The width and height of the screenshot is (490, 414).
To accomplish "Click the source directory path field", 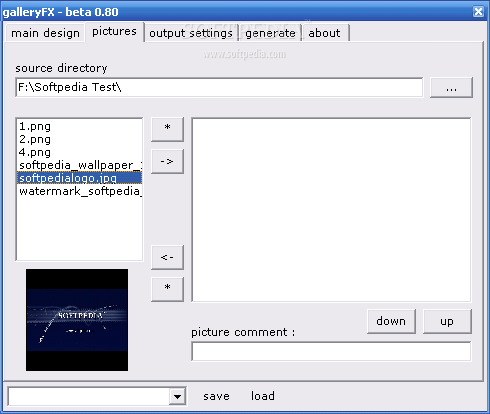I will [219, 87].
